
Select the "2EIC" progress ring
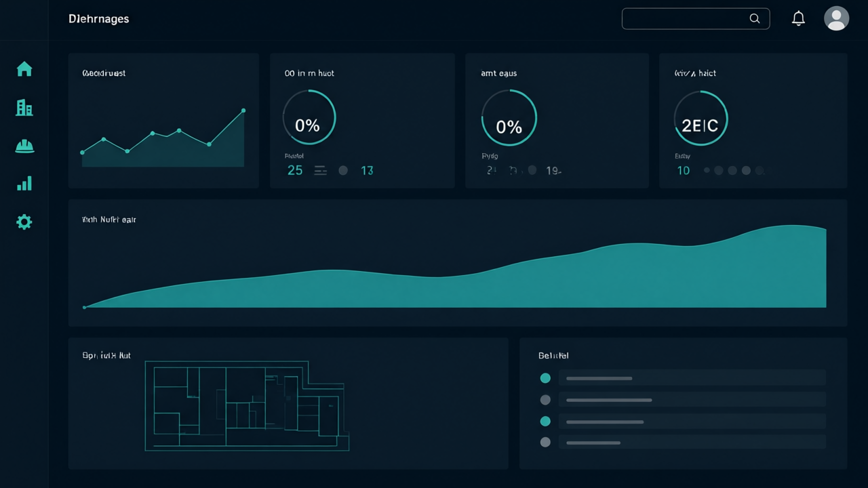[x=701, y=118]
